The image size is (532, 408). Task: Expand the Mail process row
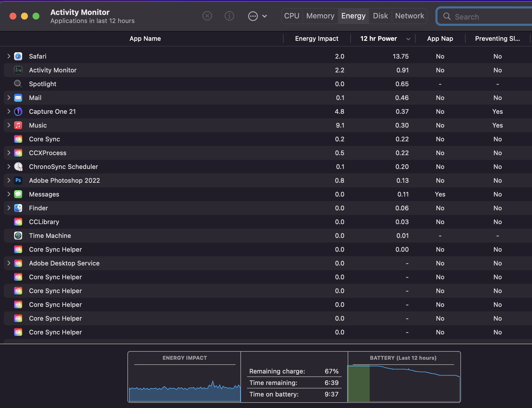pos(9,97)
